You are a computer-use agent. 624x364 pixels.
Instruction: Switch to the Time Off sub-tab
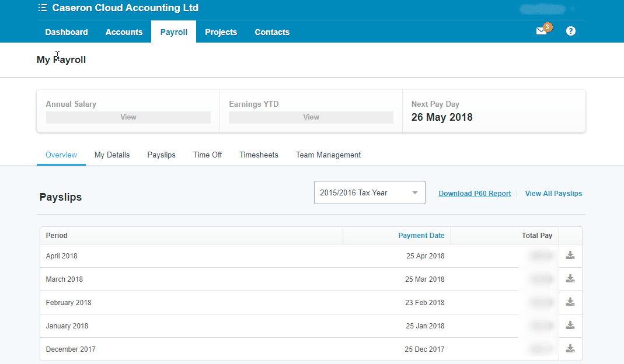(x=207, y=155)
